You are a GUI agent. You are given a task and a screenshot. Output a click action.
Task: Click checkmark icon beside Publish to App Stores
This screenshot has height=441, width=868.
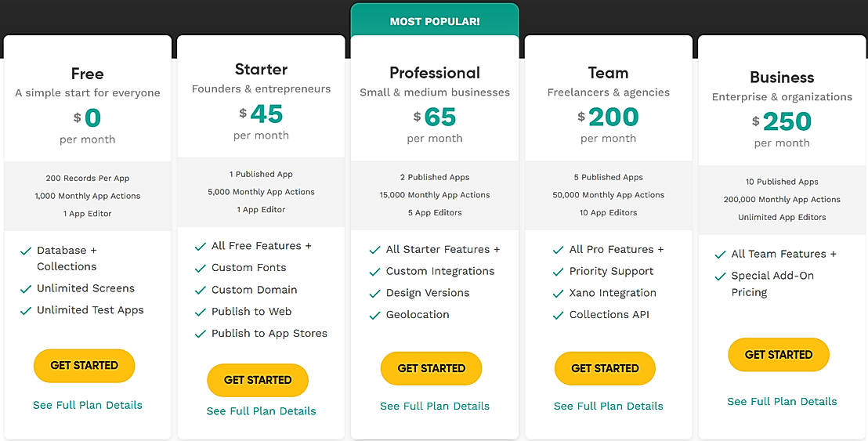point(200,334)
